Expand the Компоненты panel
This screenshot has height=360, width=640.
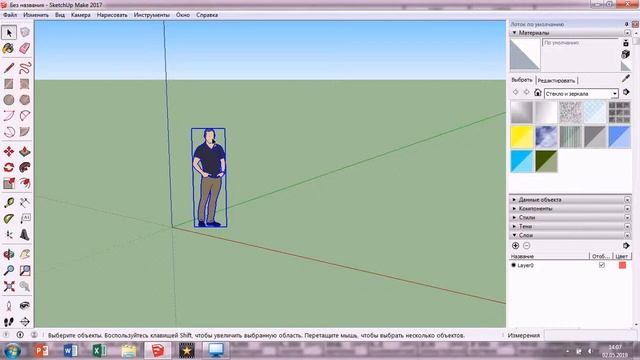click(514, 209)
